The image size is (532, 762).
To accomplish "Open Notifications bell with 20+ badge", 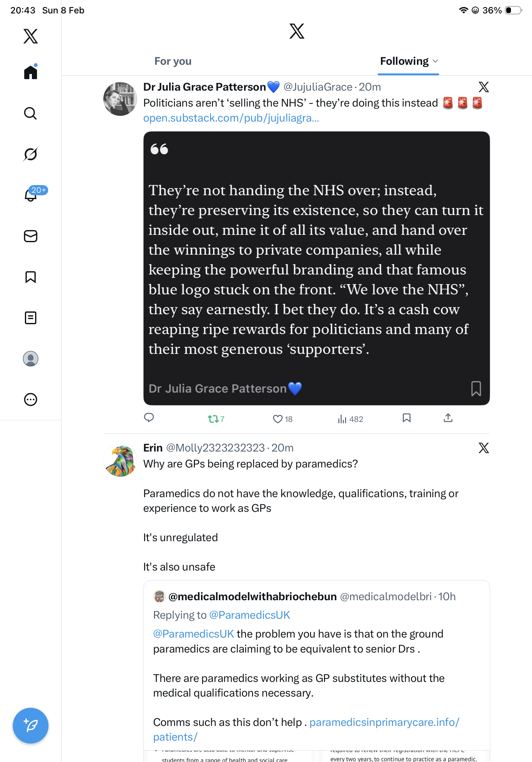I will (x=31, y=195).
